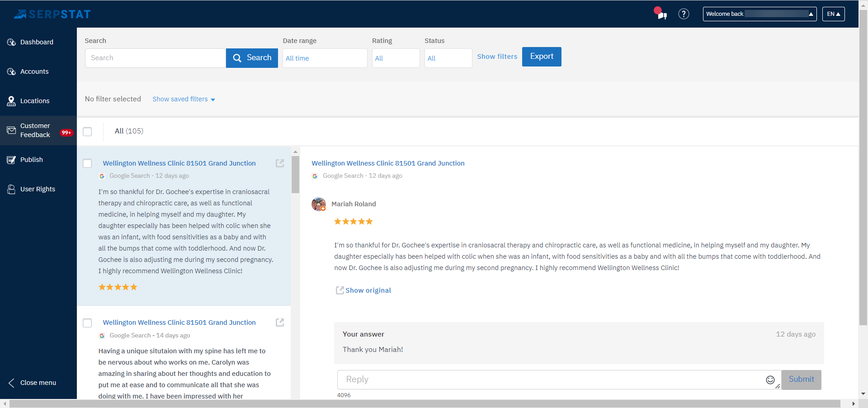Open first review in external link icon

click(x=280, y=163)
